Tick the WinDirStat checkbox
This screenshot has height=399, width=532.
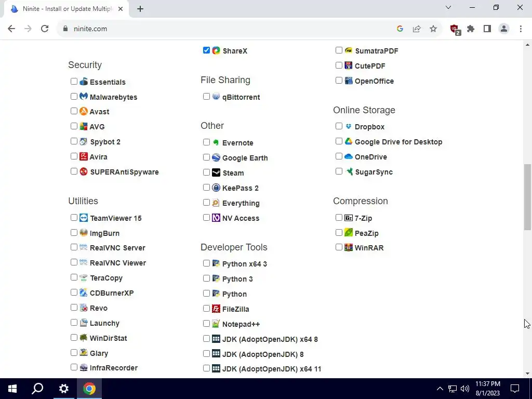(x=74, y=338)
